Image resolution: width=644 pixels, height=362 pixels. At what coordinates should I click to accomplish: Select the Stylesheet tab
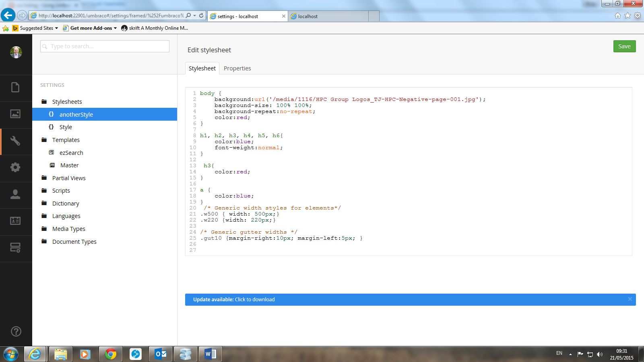pos(202,68)
